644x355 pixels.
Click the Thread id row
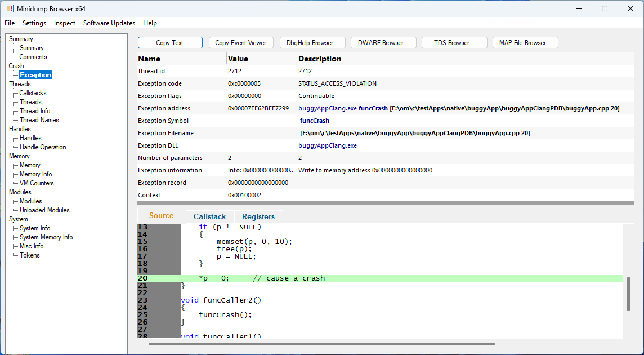[385, 71]
